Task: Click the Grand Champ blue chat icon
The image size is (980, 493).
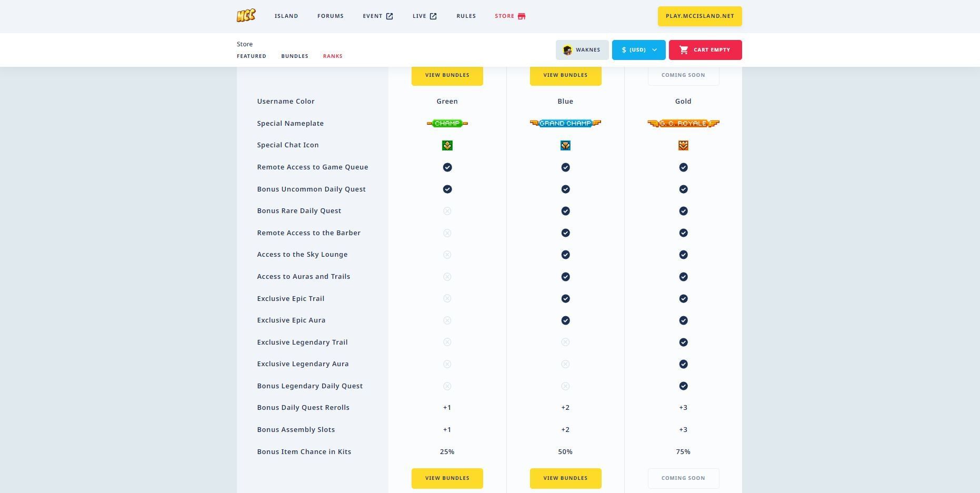Action: tap(565, 145)
